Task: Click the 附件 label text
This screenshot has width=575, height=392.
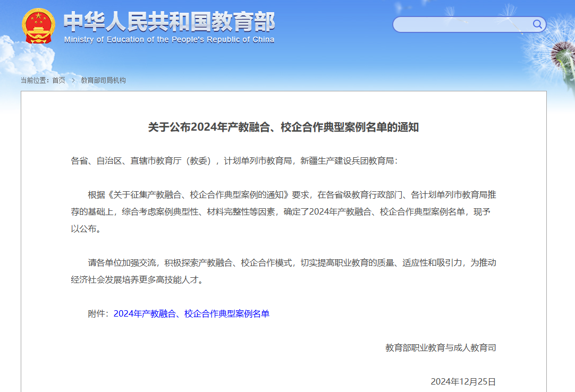Action: (x=99, y=314)
